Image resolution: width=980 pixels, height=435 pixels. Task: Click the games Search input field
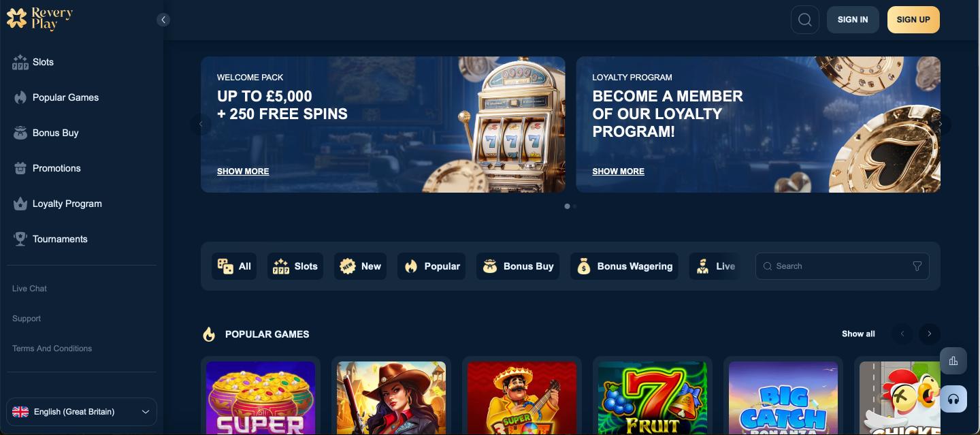842,266
